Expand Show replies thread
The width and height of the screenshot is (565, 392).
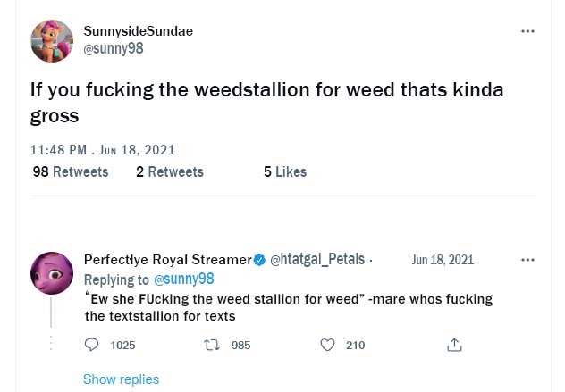(x=121, y=379)
